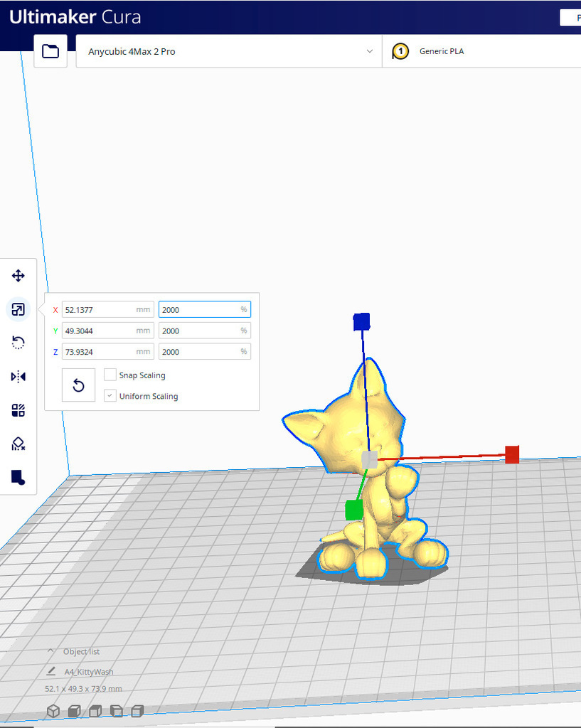Open file folder icon
The image size is (581, 728).
click(x=50, y=51)
